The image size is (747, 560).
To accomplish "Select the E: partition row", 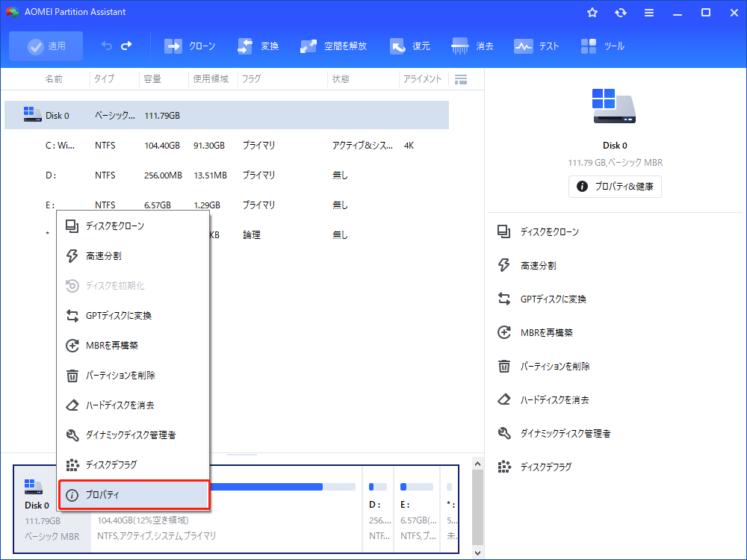I will (227, 205).
